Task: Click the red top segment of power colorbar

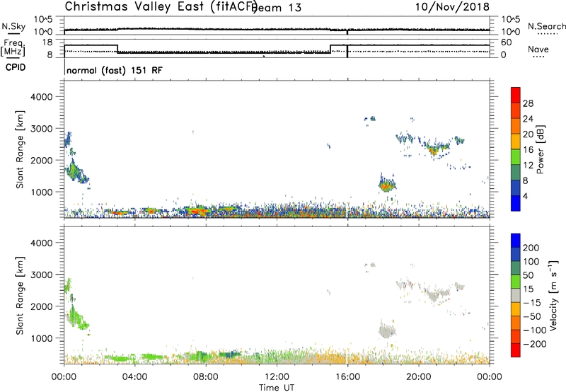Action: pyautogui.click(x=516, y=95)
